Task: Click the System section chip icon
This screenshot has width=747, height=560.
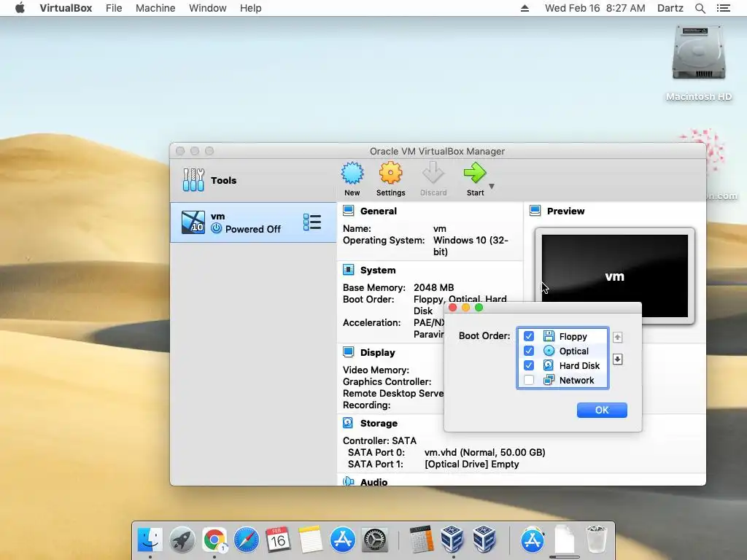Action: click(348, 270)
